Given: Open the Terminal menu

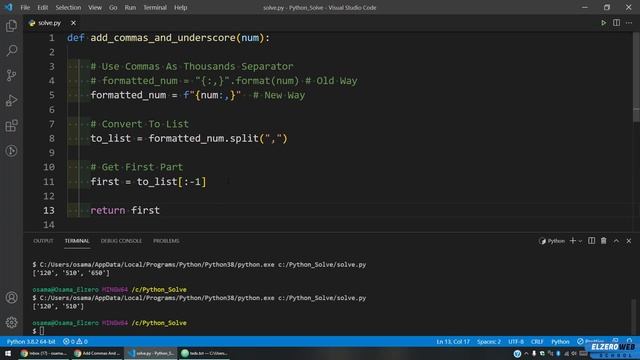Looking at the screenshot, I should point(155,7).
